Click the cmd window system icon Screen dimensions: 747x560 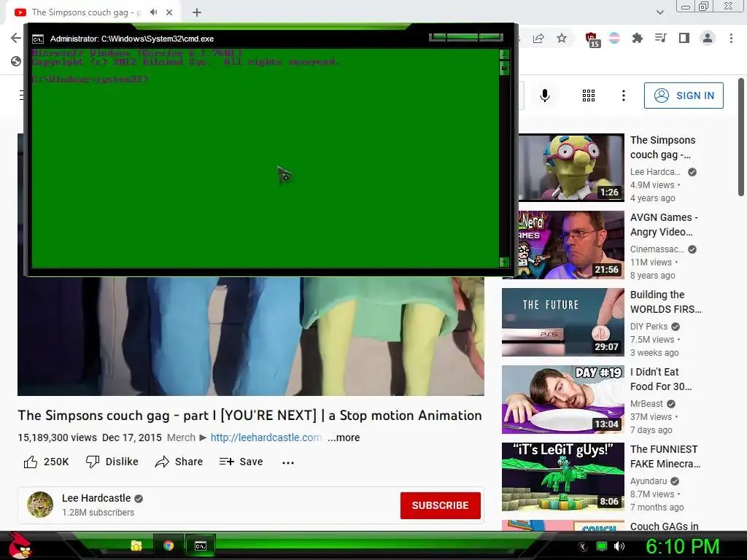click(x=38, y=39)
